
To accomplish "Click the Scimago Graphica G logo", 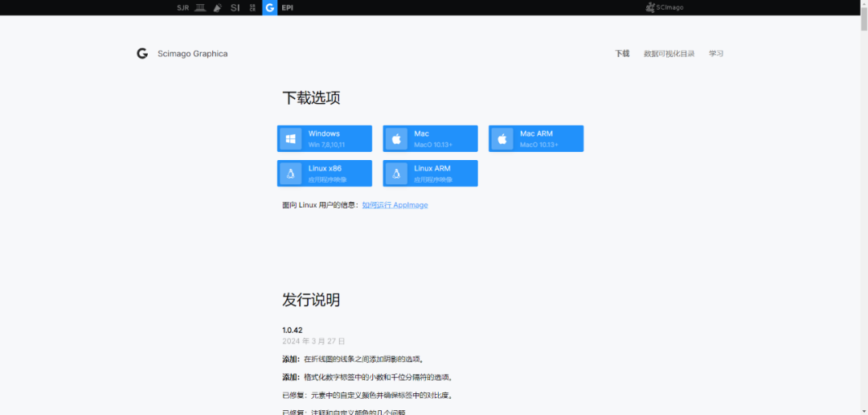I will click(x=142, y=54).
